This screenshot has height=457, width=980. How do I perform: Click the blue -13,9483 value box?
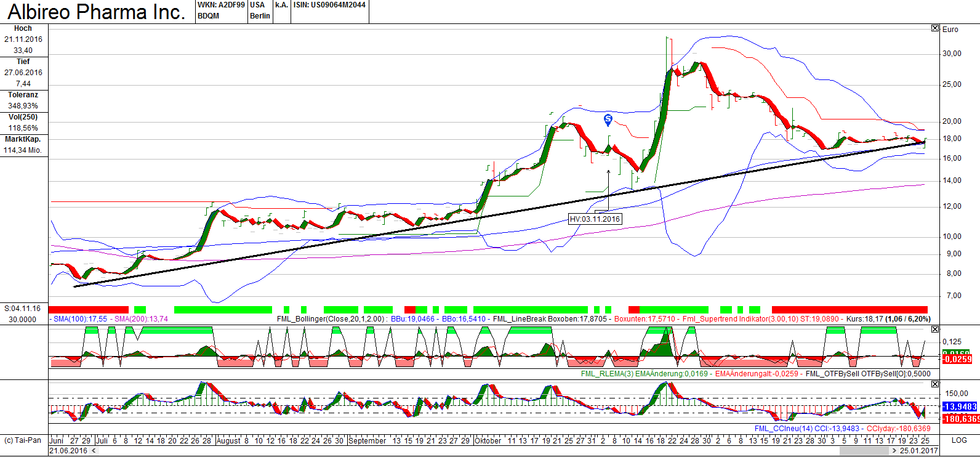960,406
